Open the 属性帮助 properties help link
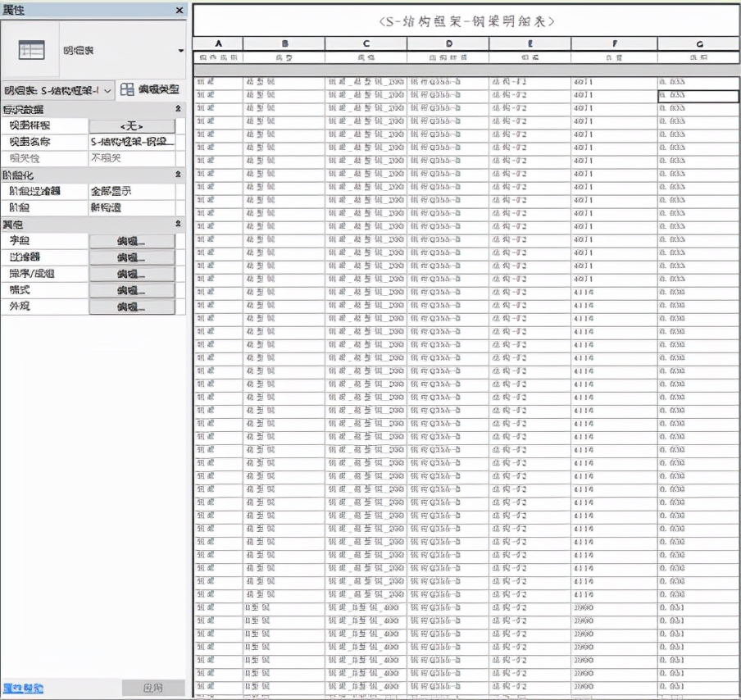 click(23, 688)
